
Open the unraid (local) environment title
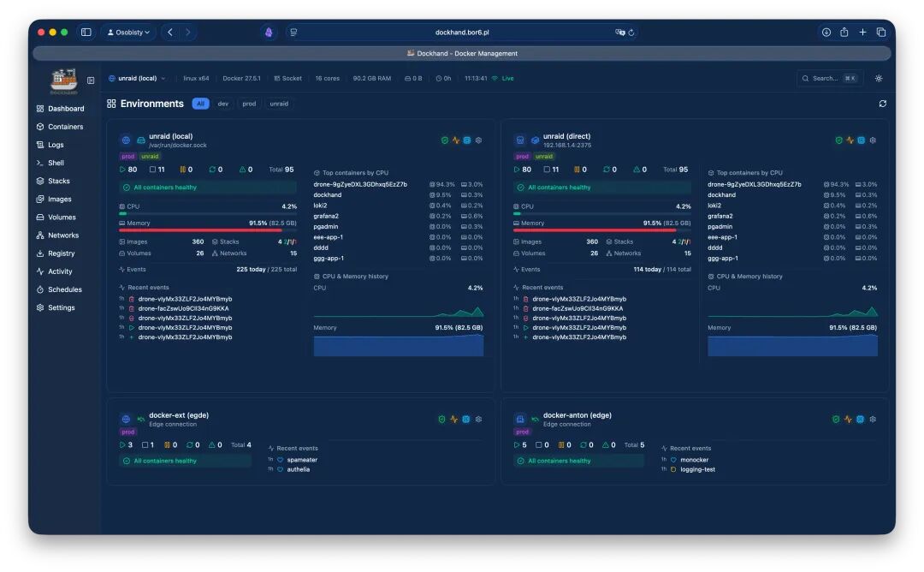coord(170,136)
